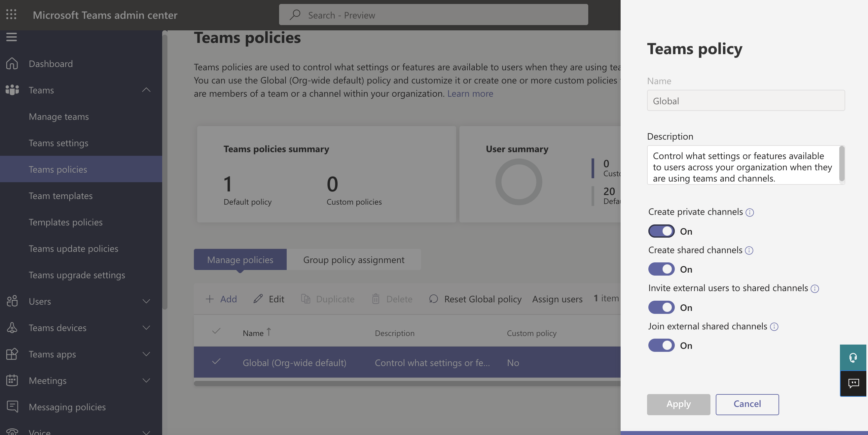The height and width of the screenshot is (435, 868).
Task: Click the headset help support icon
Action: pyautogui.click(x=853, y=357)
